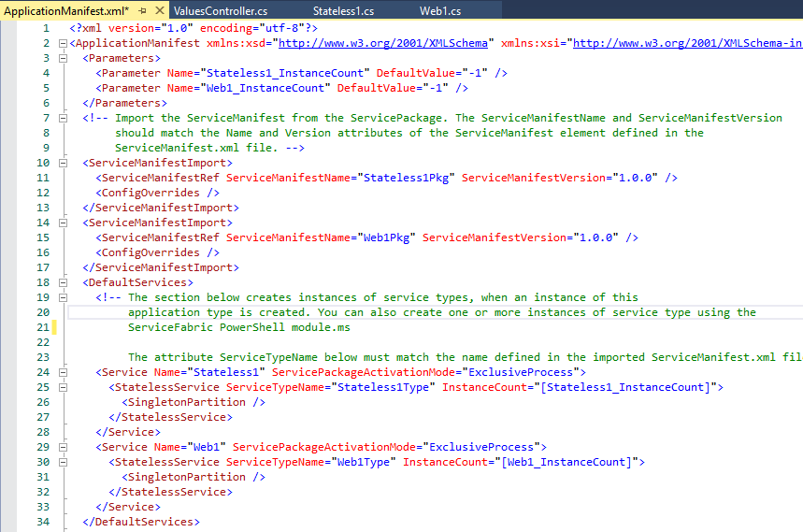The image size is (803, 532).
Task: Click the "[Stateless1_InstanceCount]" InstanceCount value
Action: tap(625, 388)
